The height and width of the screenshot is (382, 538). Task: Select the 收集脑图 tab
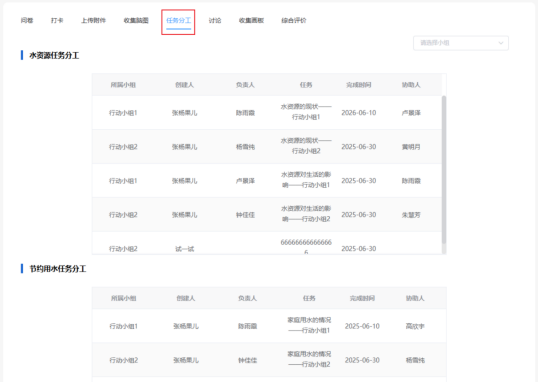click(136, 21)
